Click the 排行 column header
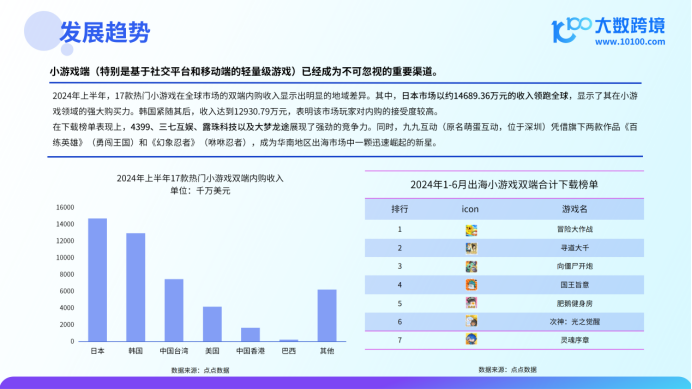The width and height of the screenshot is (692, 389). tap(399, 209)
